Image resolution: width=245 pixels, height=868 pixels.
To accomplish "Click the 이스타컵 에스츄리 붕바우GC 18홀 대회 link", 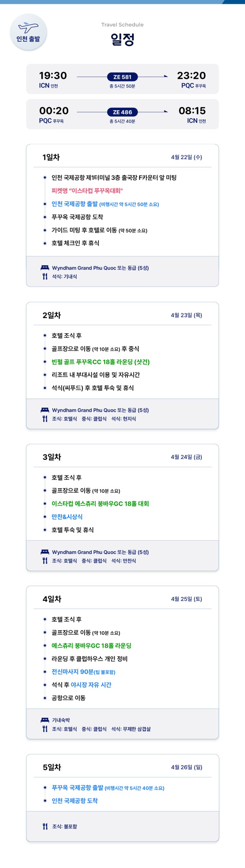I will click(x=100, y=504).
